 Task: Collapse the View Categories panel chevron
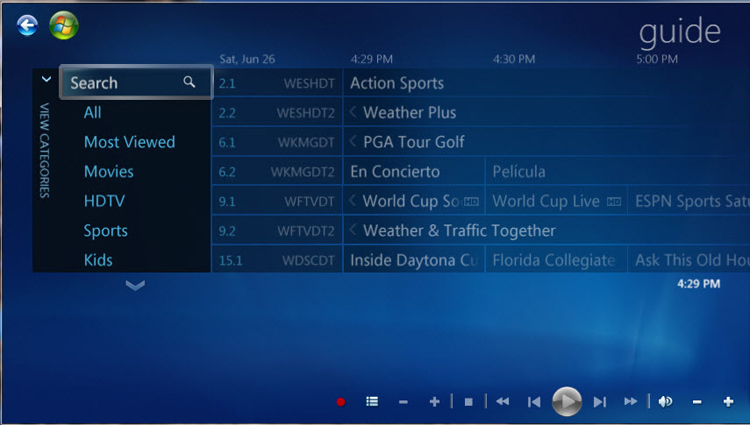46,78
